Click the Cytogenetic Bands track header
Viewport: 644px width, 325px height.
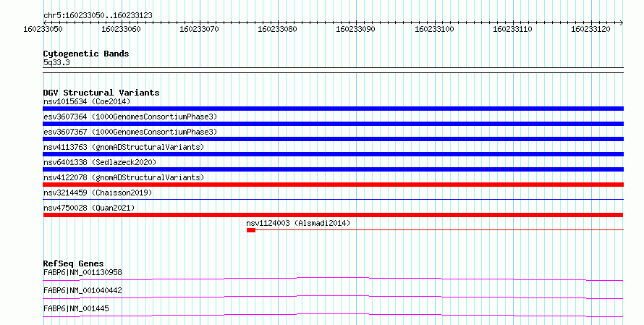point(86,54)
